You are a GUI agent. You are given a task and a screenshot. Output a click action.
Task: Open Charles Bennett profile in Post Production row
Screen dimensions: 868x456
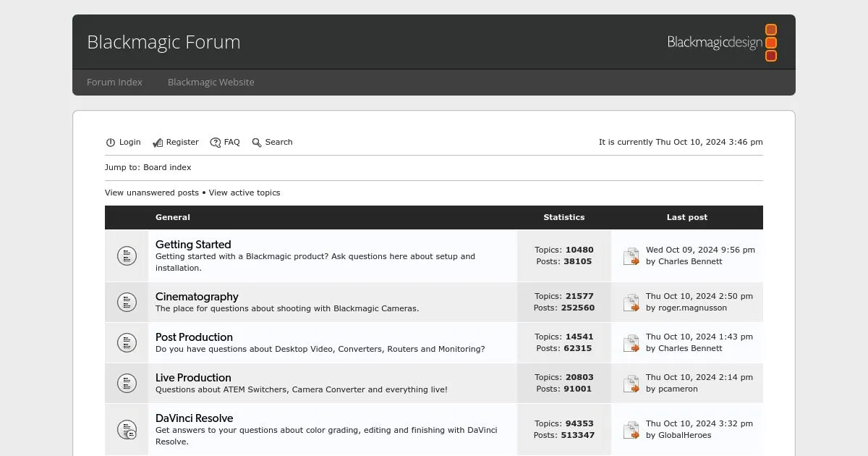pos(690,348)
